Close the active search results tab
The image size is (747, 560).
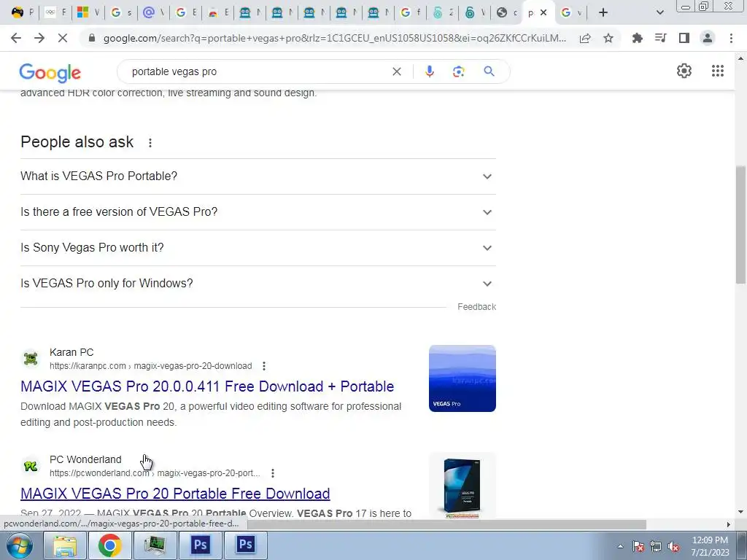tap(543, 13)
